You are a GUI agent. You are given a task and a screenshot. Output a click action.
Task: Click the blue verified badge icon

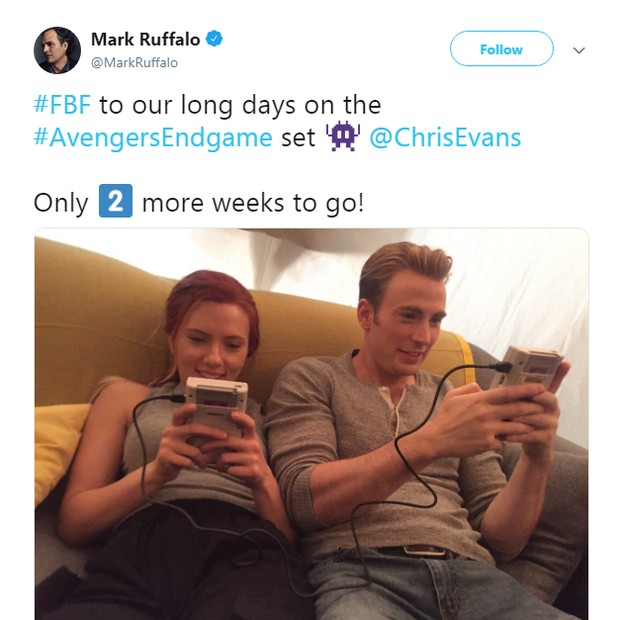click(x=214, y=39)
